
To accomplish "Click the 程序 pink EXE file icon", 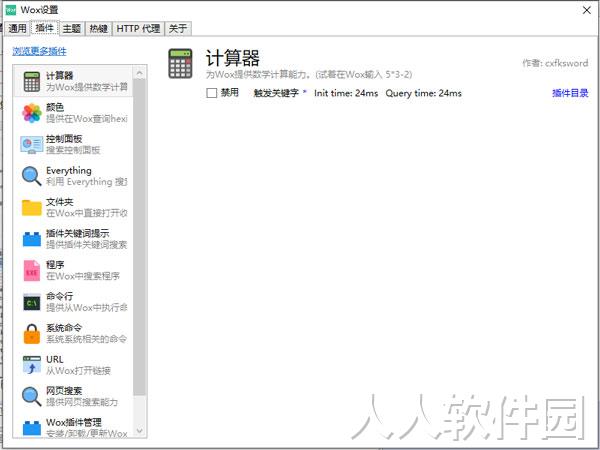I will (x=32, y=271).
